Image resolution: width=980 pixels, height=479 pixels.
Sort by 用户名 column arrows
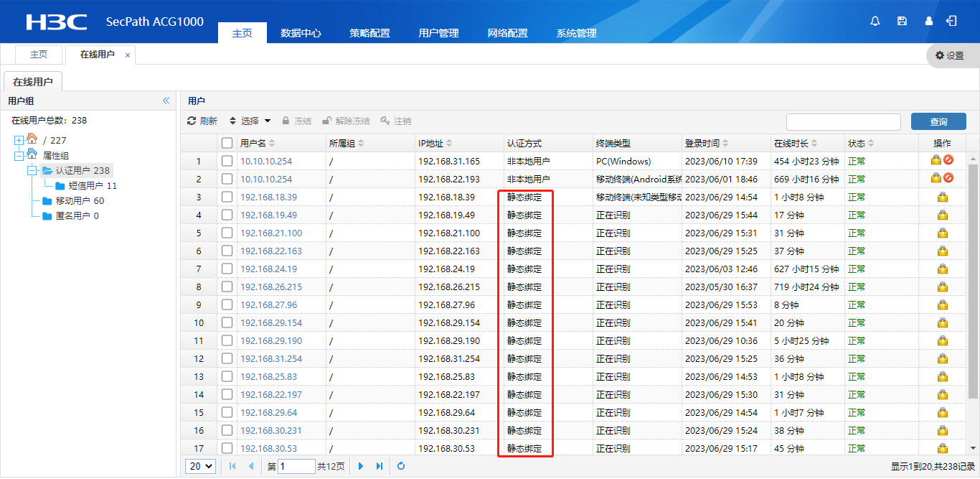click(x=272, y=144)
